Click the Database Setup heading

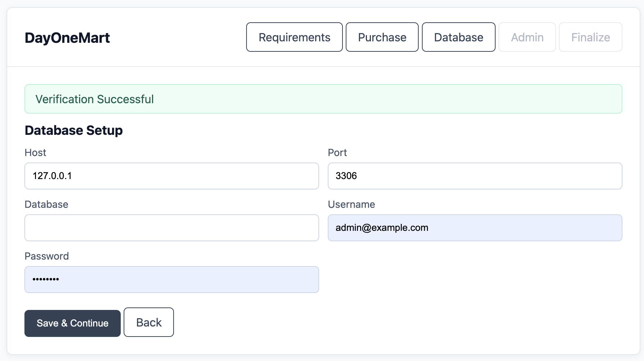pos(73,130)
